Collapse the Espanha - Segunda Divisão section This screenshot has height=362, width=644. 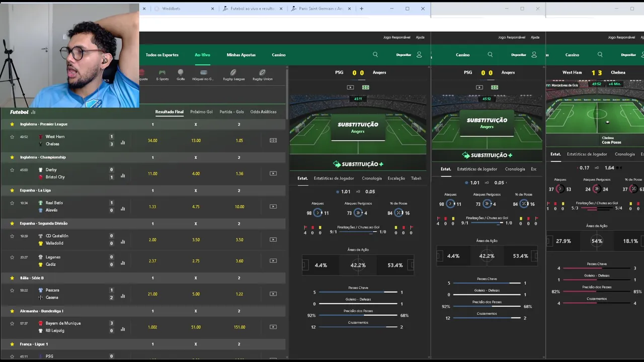pyautogui.click(x=143, y=223)
